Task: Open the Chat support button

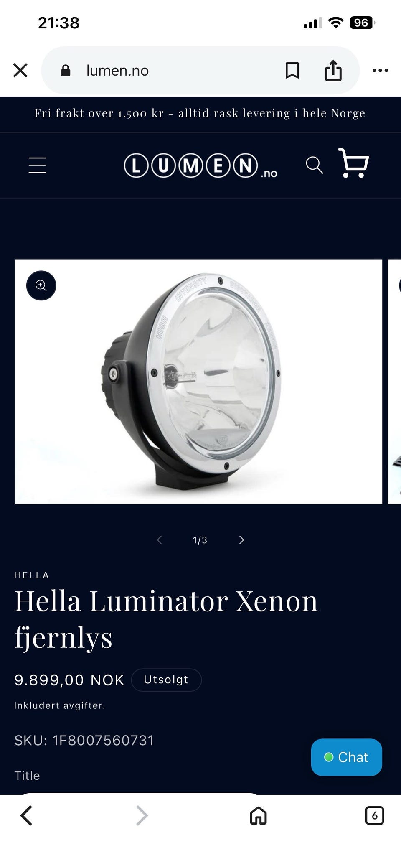Action: coord(346,757)
